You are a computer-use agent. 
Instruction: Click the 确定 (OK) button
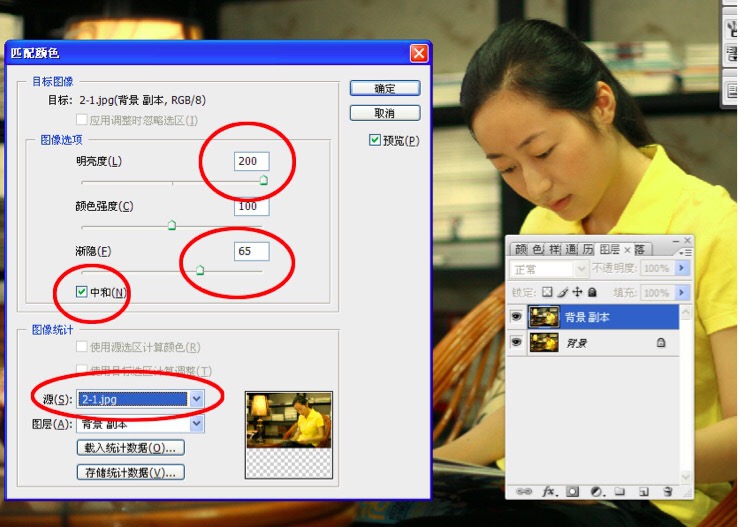pos(384,89)
